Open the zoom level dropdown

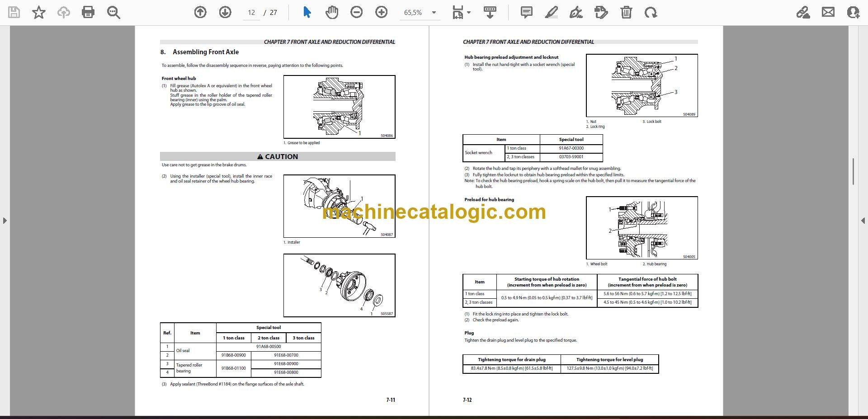[434, 13]
